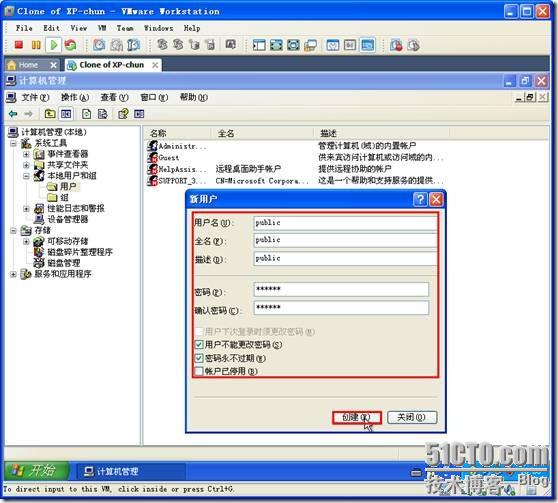558x503 pixels.
Task: Click the 创建 button
Action: [357, 417]
